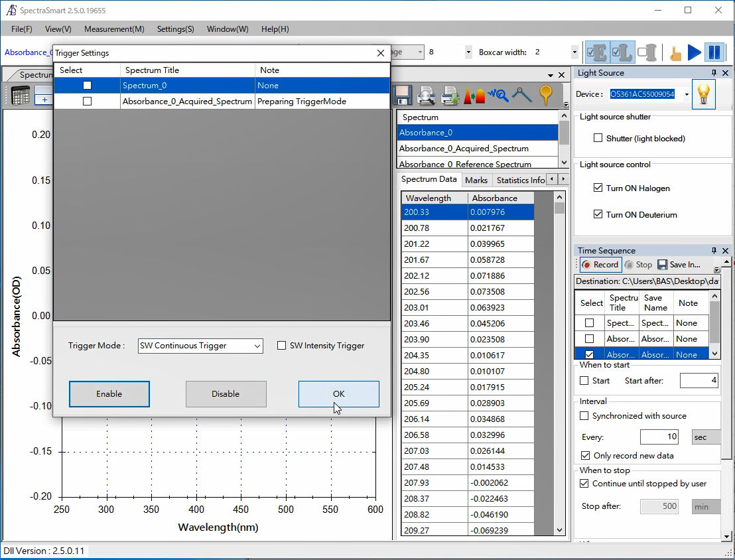Enable the SW Intensity Trigger checkbox
This screenshot has height=560, width=735.
[x=282, y=346]
